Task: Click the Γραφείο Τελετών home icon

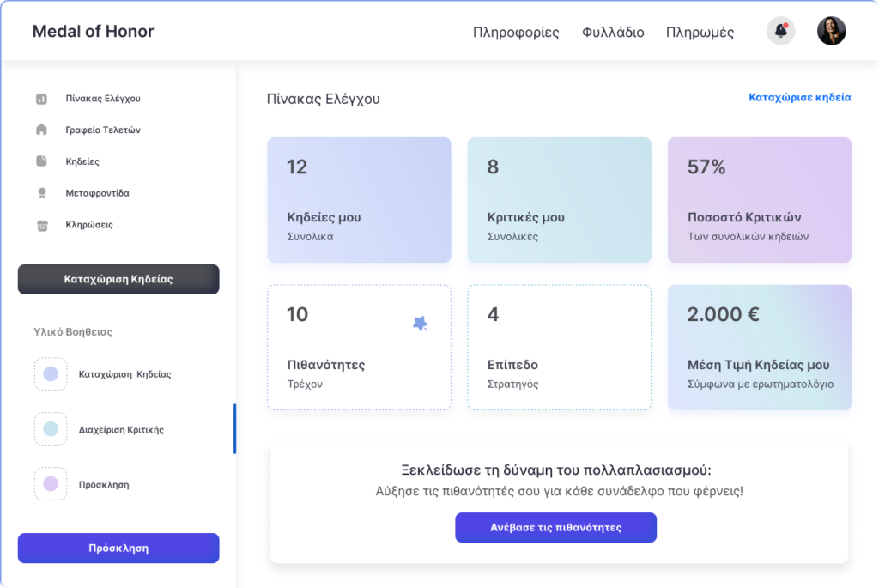Action: click(x=41, y=130)
